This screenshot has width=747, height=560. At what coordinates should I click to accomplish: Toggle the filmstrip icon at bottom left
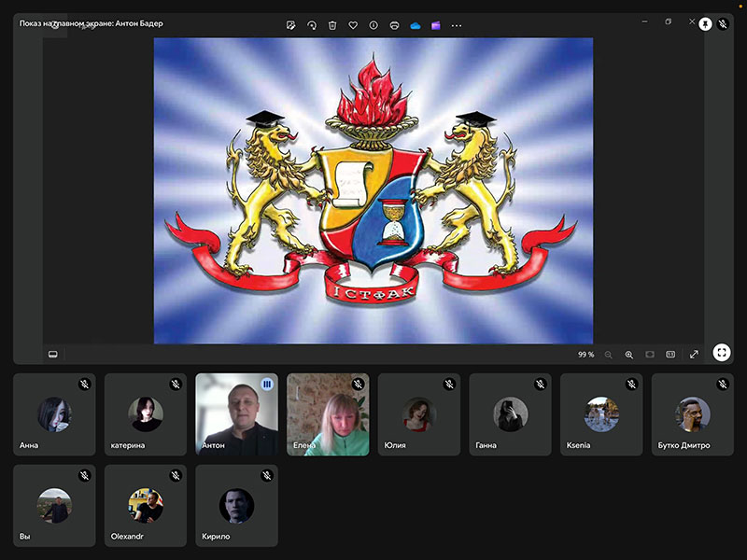pos(53,355)
